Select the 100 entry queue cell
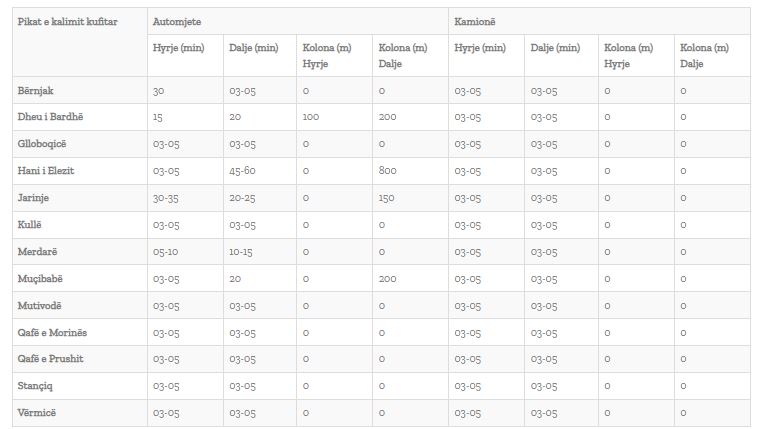Screen dimensions: 758x429 pos(311,117)
